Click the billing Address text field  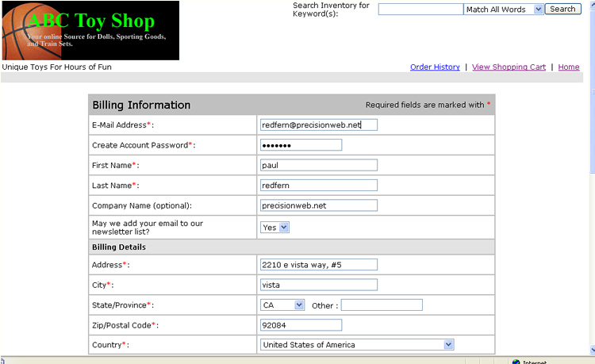click(x=319, y=265)
